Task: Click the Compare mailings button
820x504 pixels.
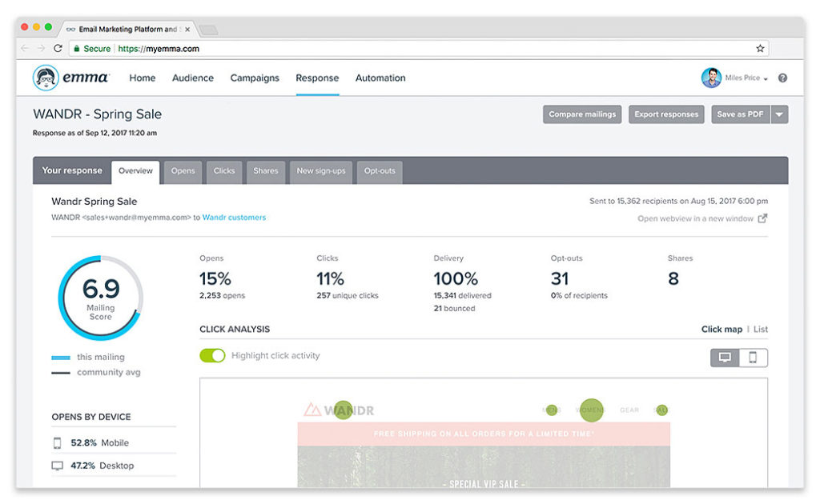Action: (x=582, y=114)
